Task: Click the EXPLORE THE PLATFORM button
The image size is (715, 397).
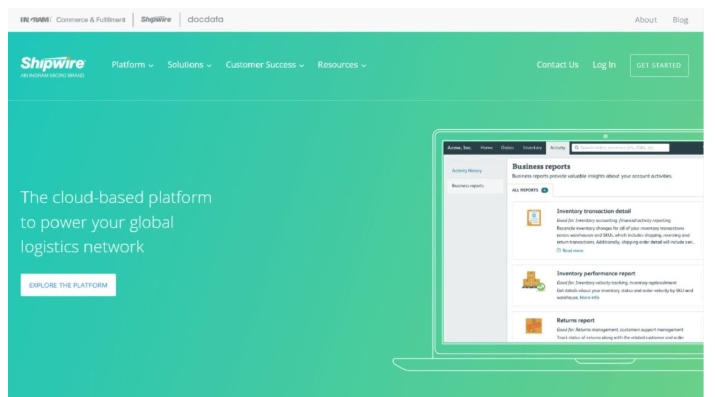Action: click(68, 285)
